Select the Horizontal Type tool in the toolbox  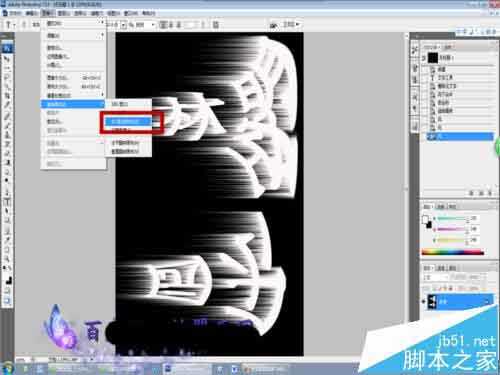[x=7, y=202]
